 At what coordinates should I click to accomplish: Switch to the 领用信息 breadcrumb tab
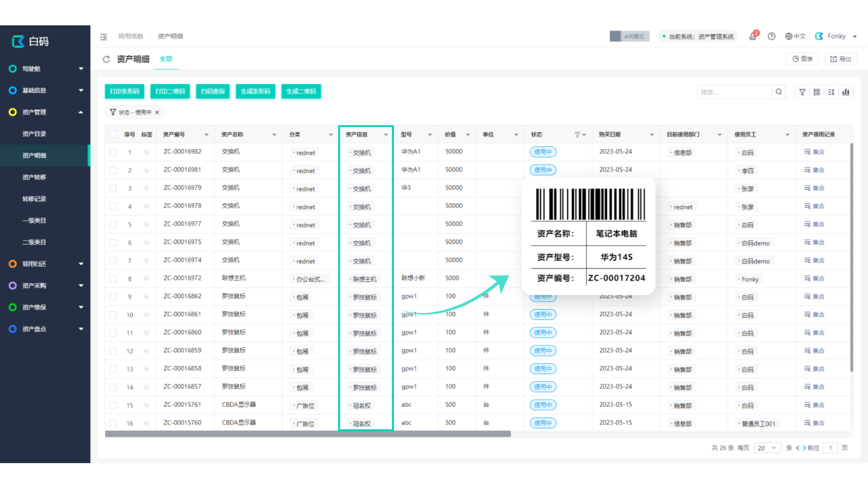131,36
